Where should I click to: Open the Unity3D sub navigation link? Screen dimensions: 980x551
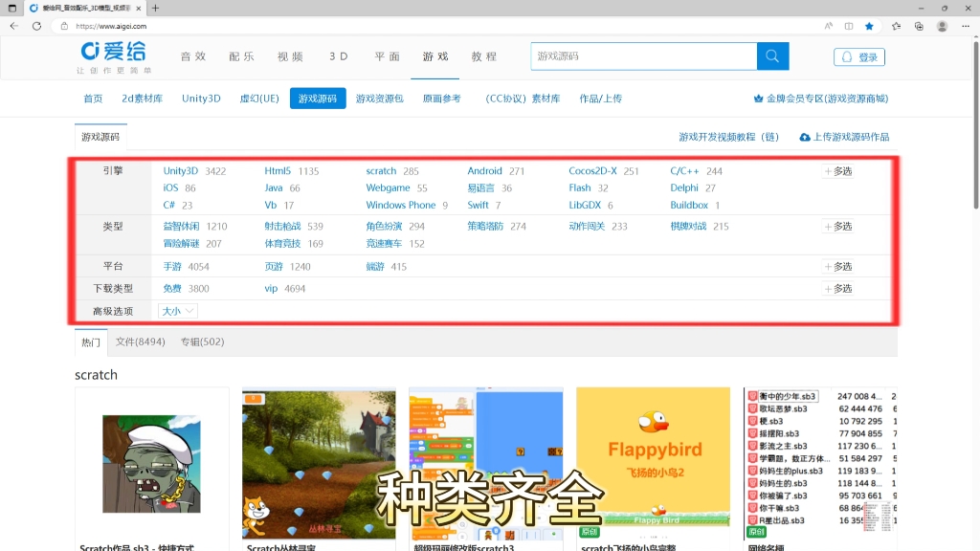[201, 99]
